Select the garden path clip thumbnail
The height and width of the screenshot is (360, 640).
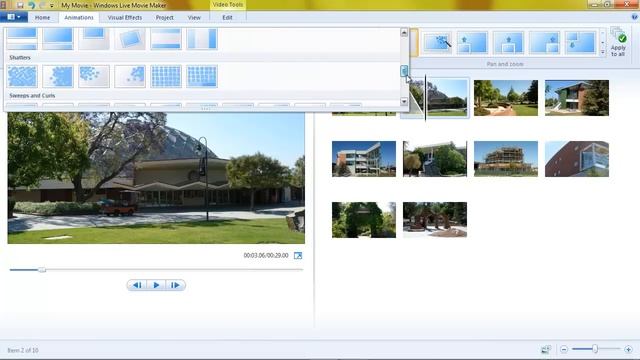pyautogui.click(x=506, y=98)
